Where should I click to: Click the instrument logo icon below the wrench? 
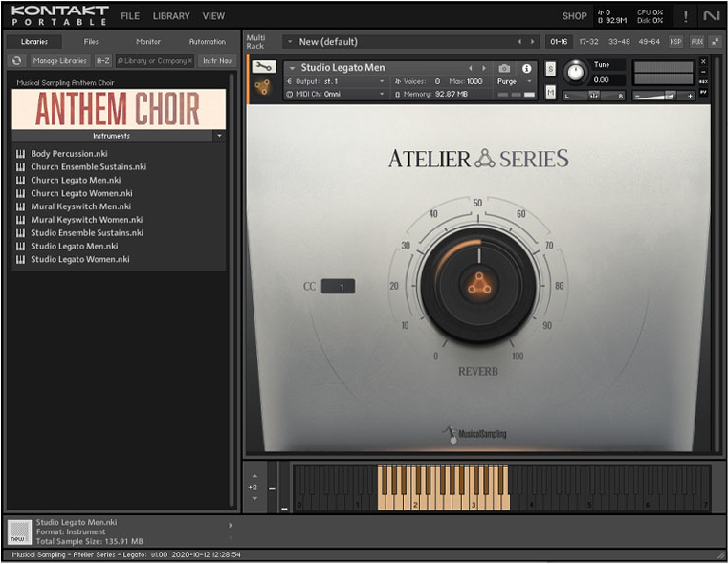262,87
